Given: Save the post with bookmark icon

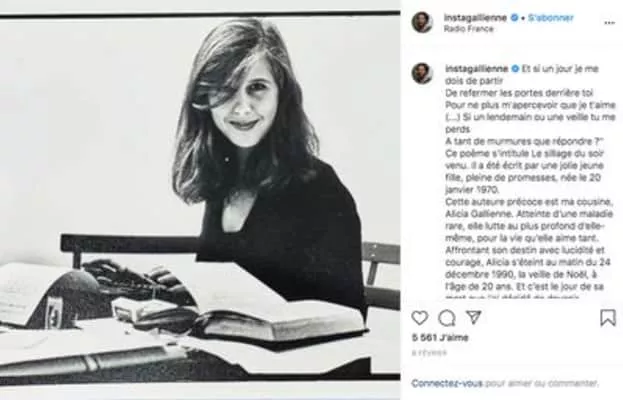Looking at the screenshot, I should 608,318.
